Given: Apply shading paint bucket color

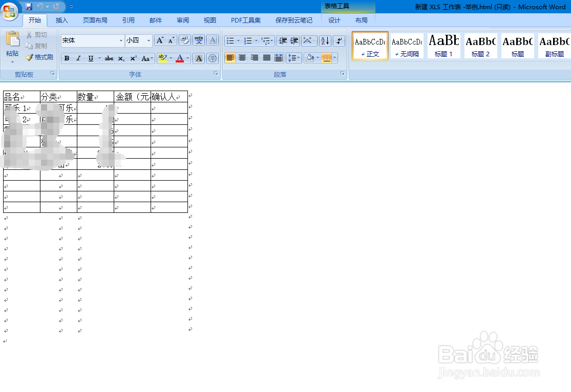Looking at the screenshot, I should point(310,57).
